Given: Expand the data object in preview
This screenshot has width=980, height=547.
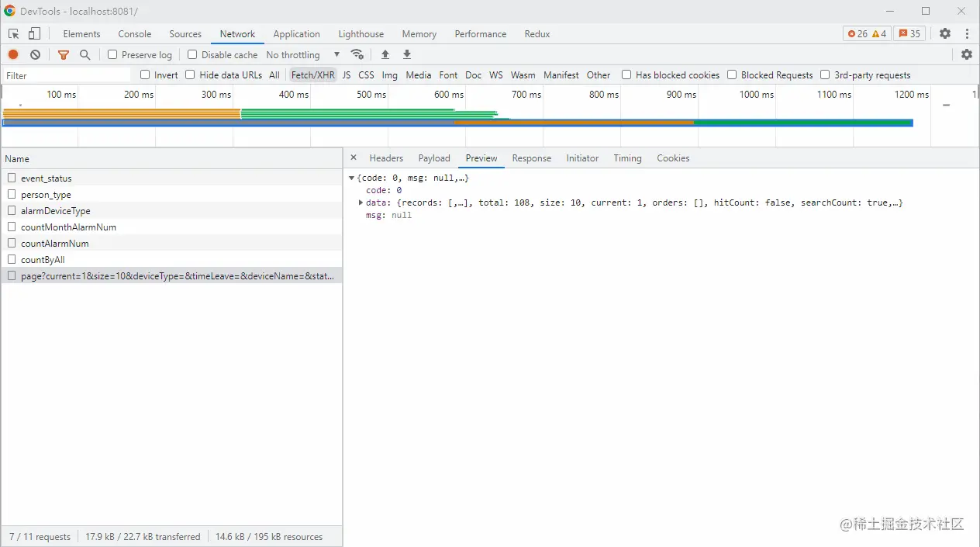Looking at the screenshot, I should click(361, 203).
